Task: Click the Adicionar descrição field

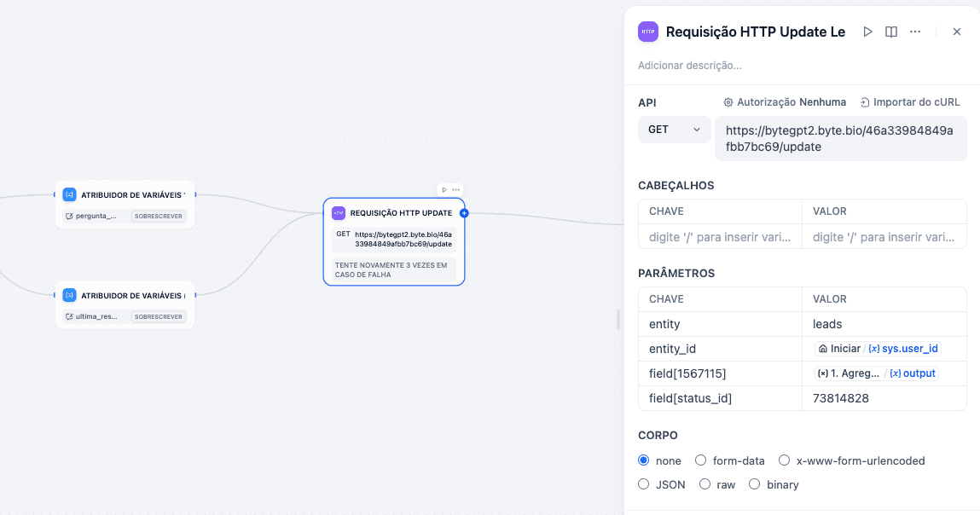Action: coord(691,65)
